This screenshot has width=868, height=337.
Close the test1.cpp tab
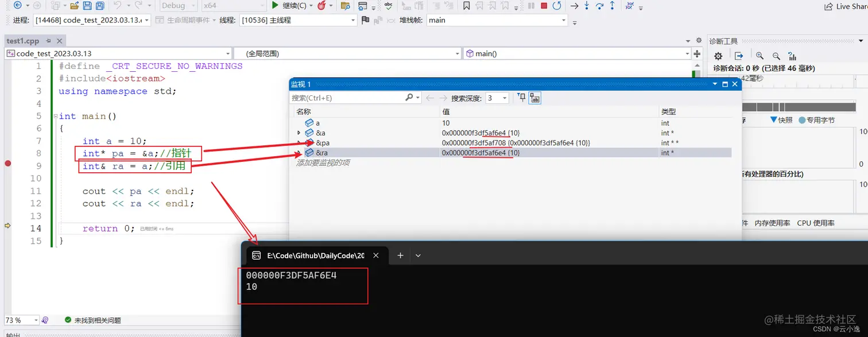coord(59,41)
